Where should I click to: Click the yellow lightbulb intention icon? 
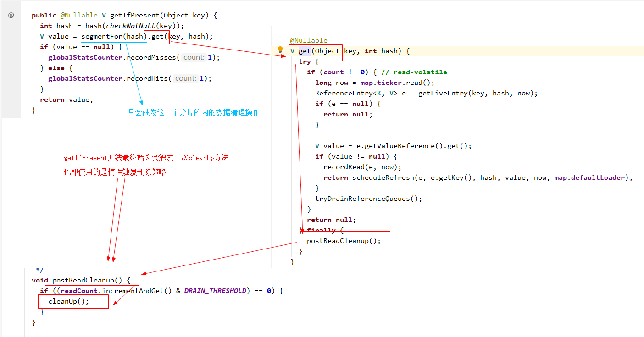pos(280,50)
